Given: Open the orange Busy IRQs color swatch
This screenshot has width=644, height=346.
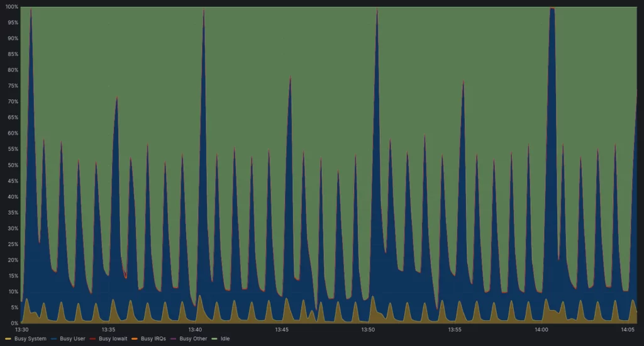Looking at the screenshot, I should pos(135,338).
